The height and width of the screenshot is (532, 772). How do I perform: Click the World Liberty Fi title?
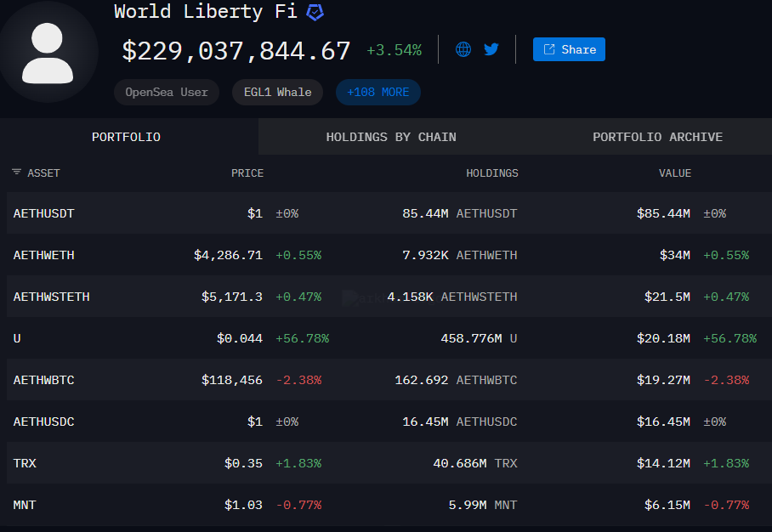click(205, 11)
